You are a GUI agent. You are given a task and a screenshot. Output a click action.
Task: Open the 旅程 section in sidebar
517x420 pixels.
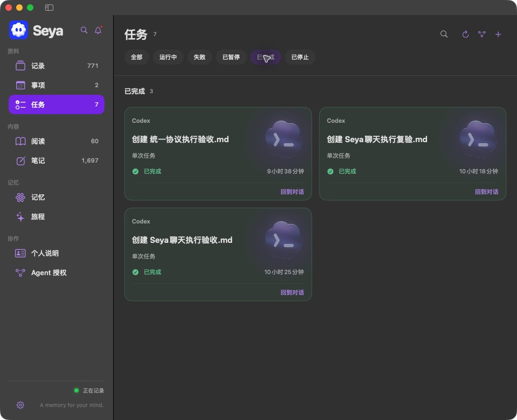[57, 216]
